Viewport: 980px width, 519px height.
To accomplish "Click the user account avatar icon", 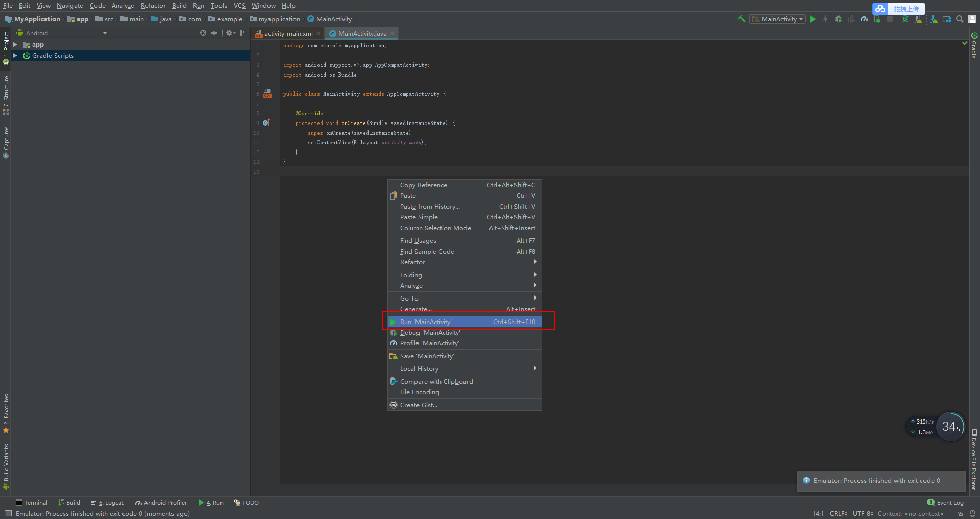I will tap(972, 19).
